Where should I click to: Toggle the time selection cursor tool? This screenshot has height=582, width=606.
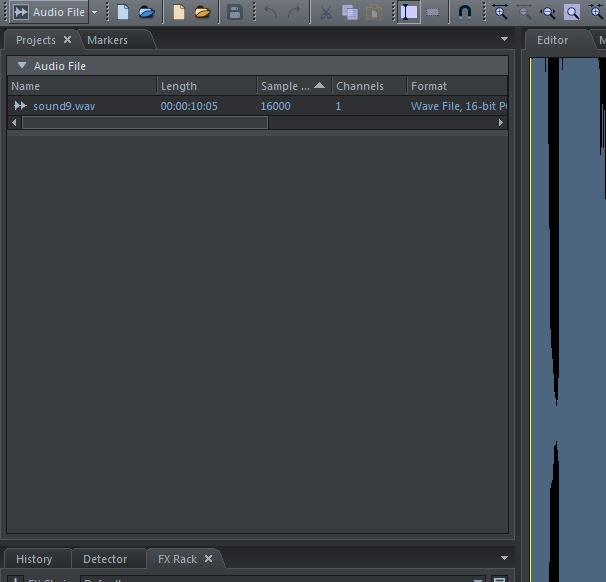pos(408,12)
